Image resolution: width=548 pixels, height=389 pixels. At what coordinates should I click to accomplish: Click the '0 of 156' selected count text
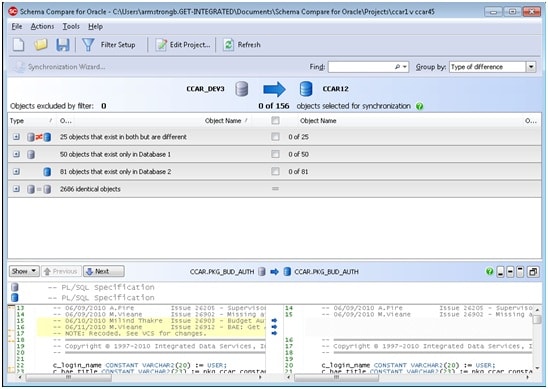pyautogui.click(x=274, y=106)
